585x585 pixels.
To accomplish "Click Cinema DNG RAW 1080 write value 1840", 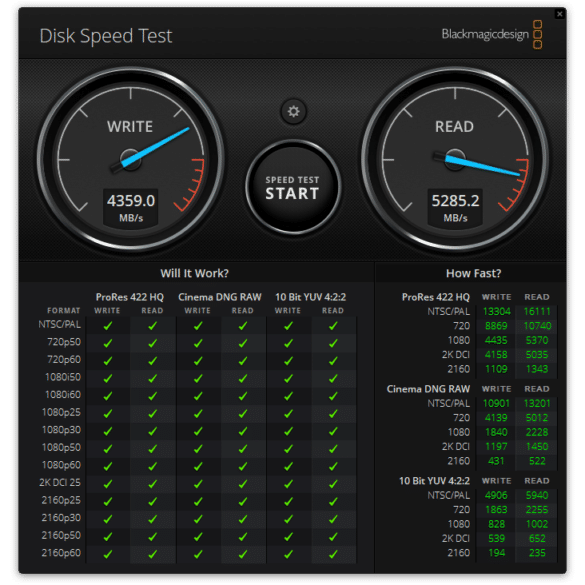I will 496,432.
